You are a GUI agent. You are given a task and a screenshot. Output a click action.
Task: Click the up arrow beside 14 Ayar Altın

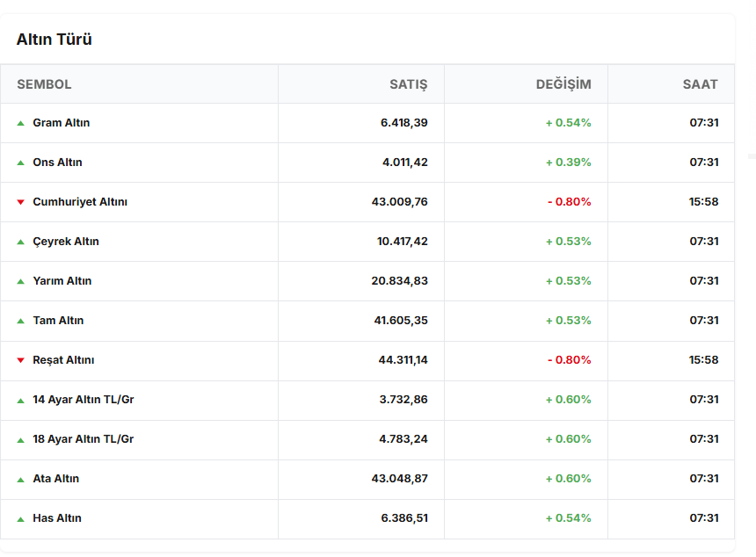pos(21,401)
